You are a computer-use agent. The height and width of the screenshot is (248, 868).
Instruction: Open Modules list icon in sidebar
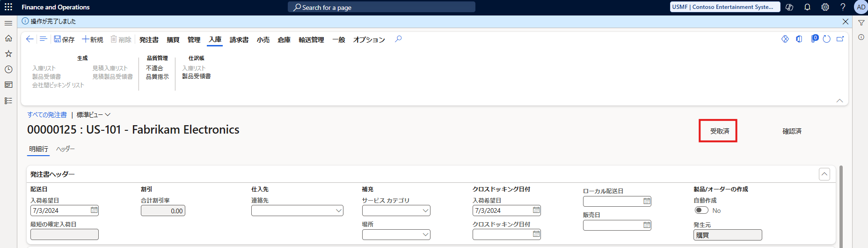[8, 101]
